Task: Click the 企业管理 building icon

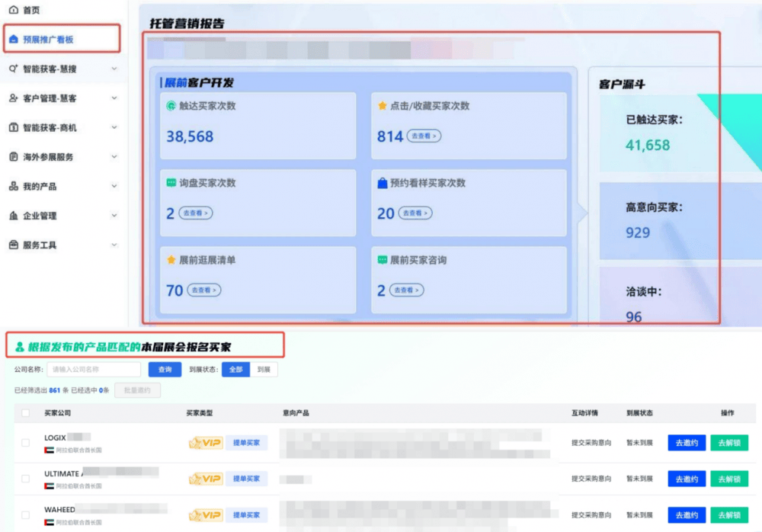Action: pyautogui.click(x=13, y=216)
